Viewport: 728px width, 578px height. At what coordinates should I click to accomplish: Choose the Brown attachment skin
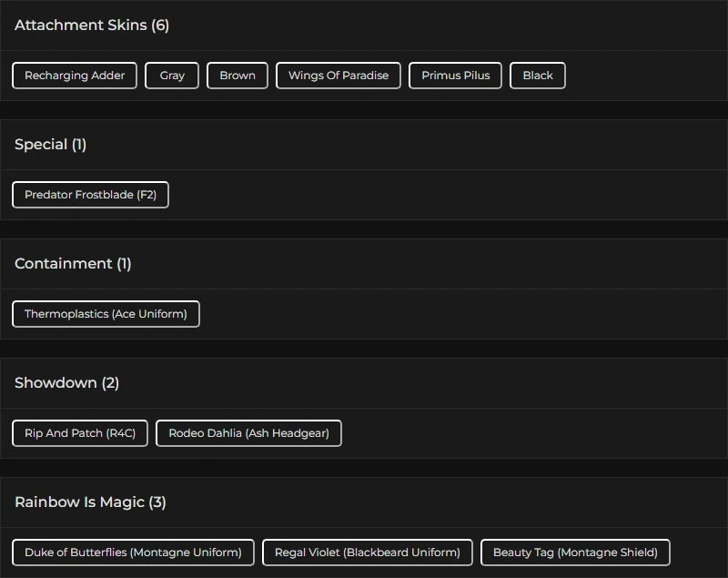[x=238, y=76]
